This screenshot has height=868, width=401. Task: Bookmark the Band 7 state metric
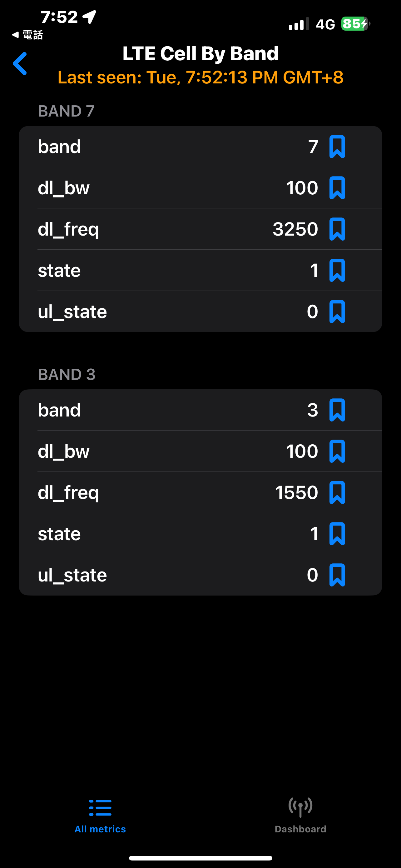pos(337,270)
